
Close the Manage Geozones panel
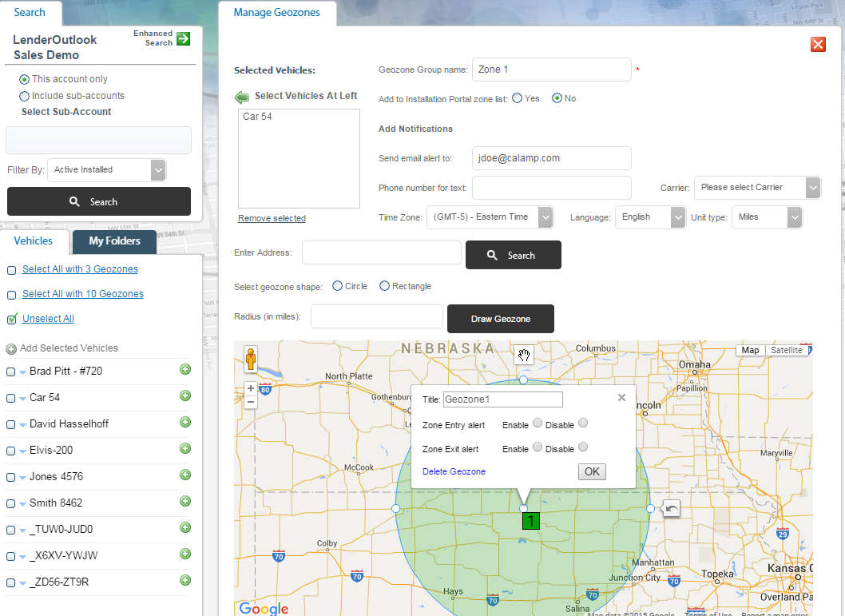point(818,44)
